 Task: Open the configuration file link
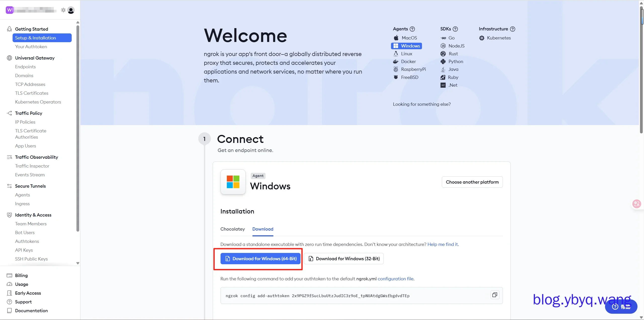point(395,279)
